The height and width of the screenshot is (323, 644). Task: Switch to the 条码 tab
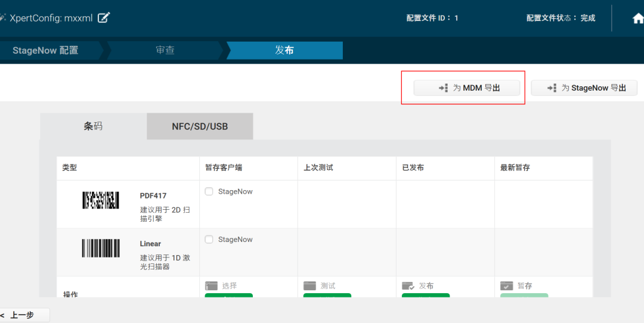click(93, 126)
